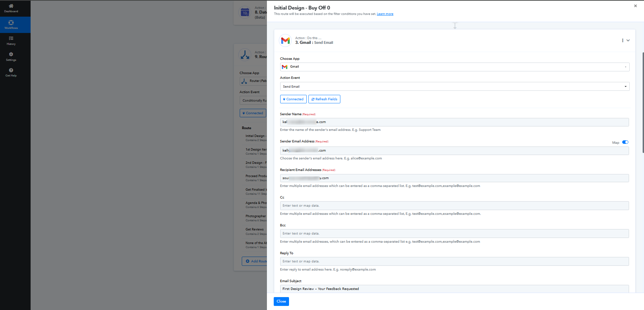Viewport: 644px width, 310px height.
Task: Click the Router step icon
Action: (x=245, y=54)
